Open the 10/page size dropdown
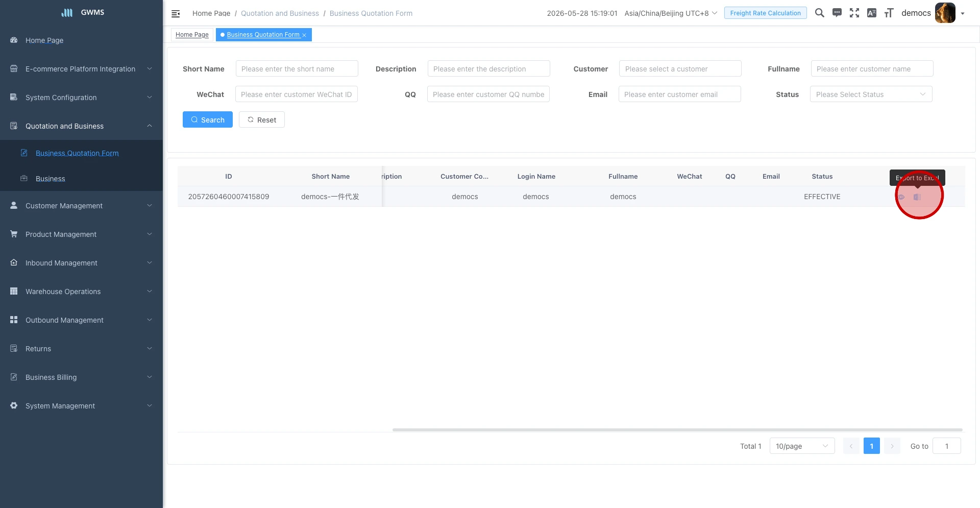The image size is (980, 508). point(802,446)
